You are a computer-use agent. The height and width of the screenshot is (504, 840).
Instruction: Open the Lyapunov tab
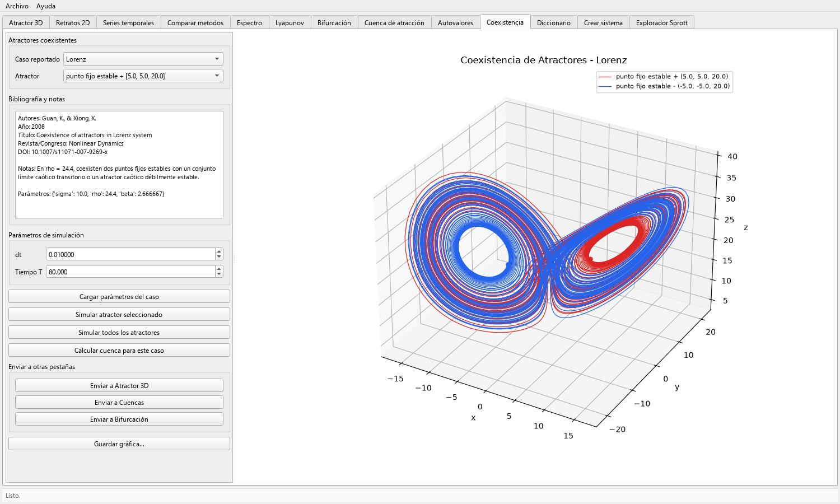point(290,23)
